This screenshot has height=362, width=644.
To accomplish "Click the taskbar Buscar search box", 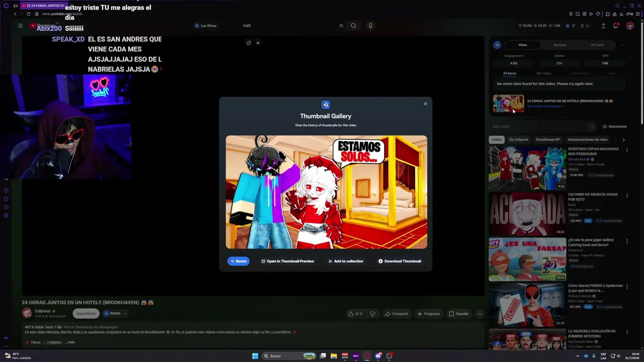I will tap(289, 356).
